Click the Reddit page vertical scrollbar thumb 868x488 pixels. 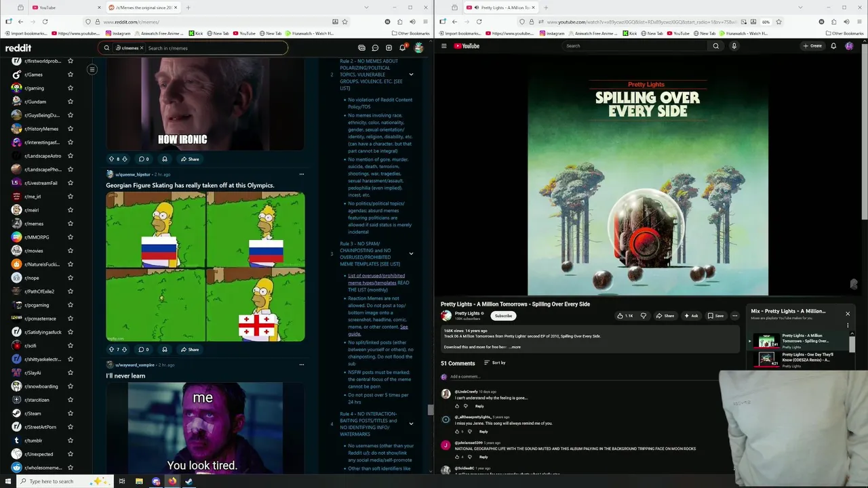pos(430,410)
